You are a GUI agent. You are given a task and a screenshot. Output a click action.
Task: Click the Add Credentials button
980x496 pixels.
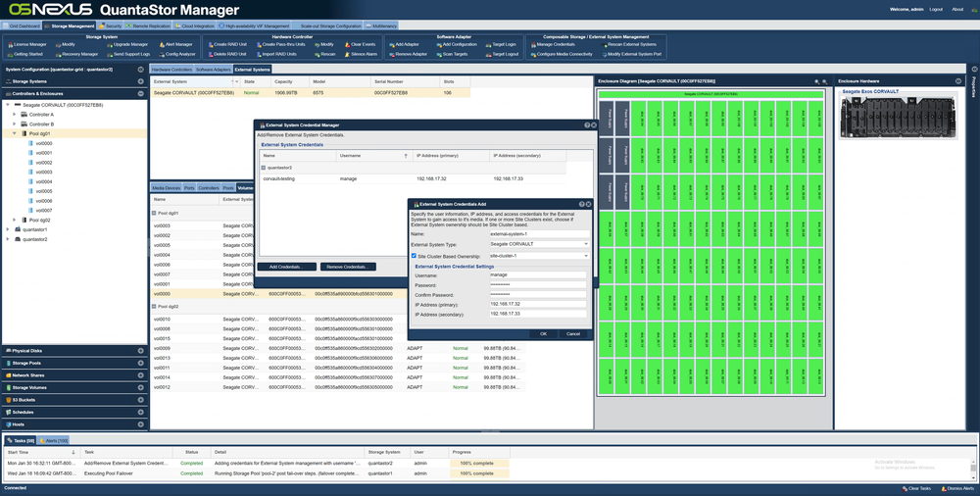pyautogui.click(x=287, y=267)
